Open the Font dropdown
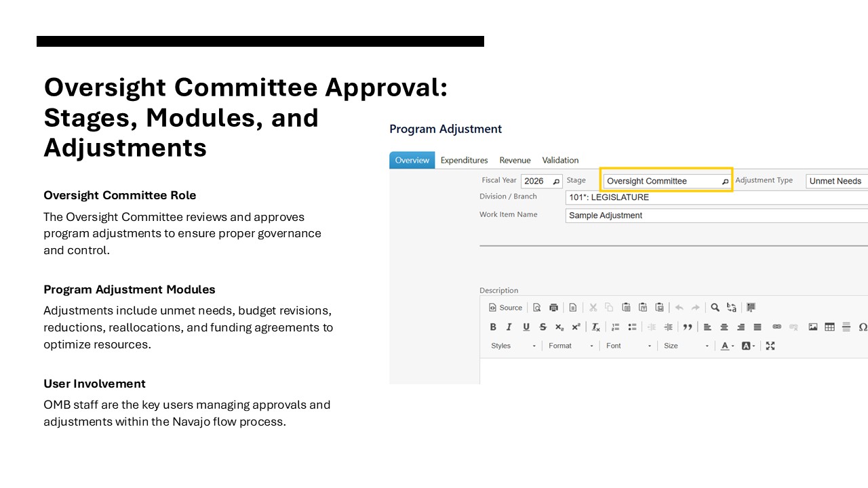 (x=629, y=346)
